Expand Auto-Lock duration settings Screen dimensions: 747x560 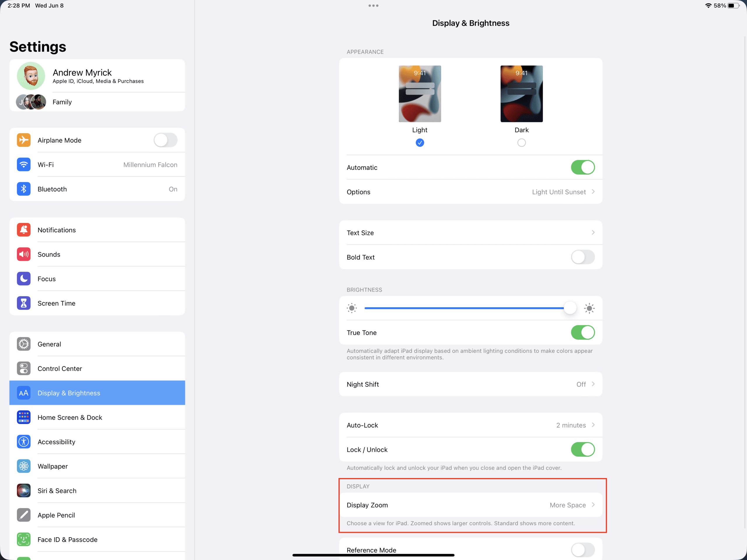tap(470, 425)
